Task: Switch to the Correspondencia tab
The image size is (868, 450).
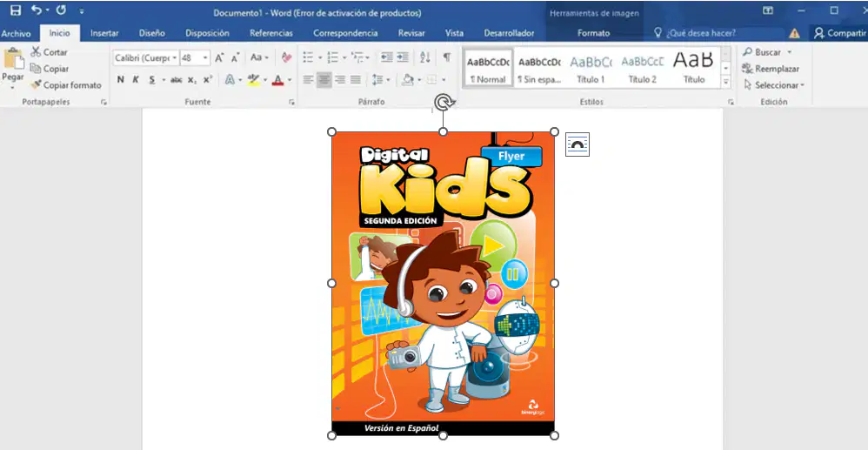Action: (x=345, y=33)
